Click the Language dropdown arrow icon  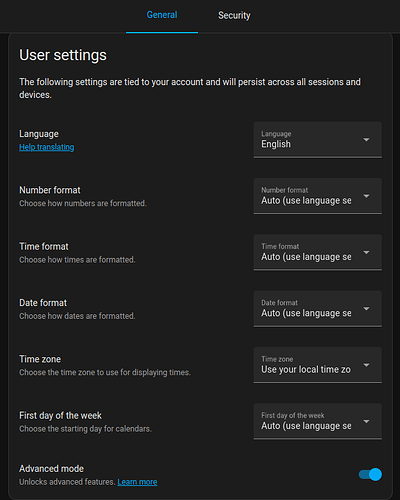(366, 140)
